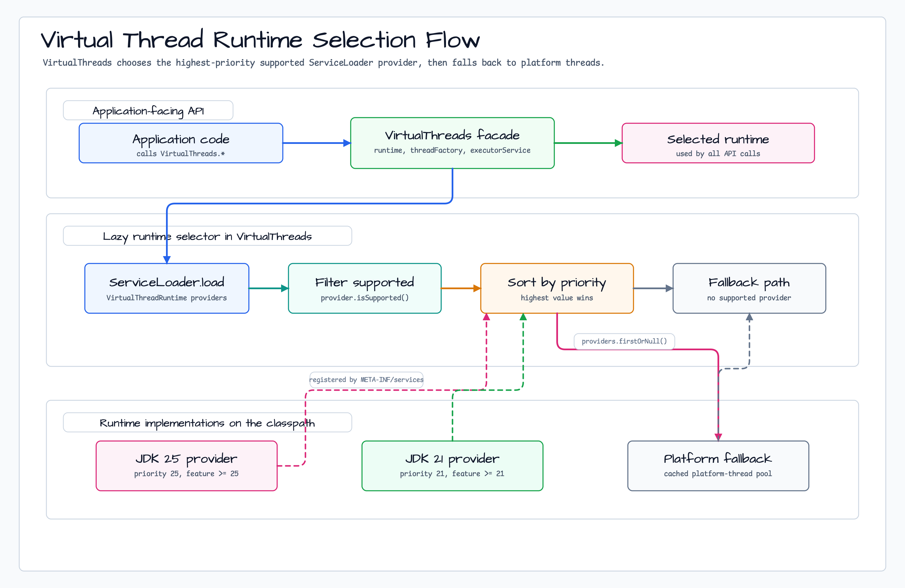905x588 pixels.
Task: Select 'runtime, threadFactory, executorService' caption
Action: coord(452,150)
